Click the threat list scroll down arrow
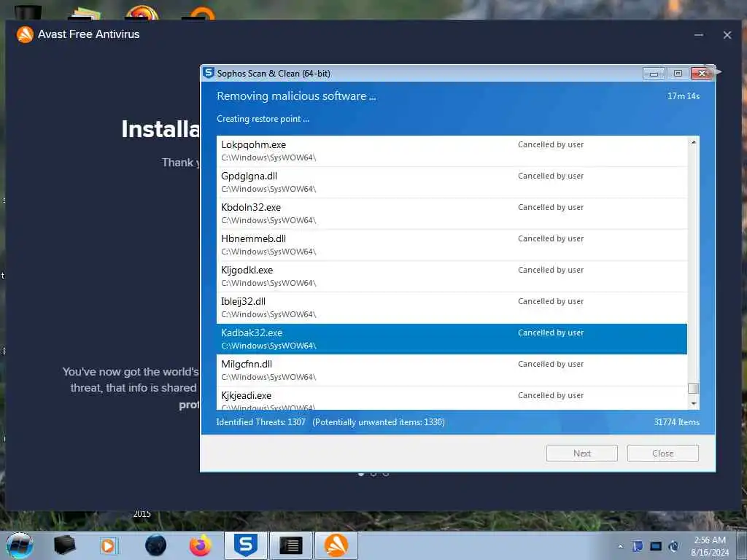This screenshot has width=747, height=560. click(694, 403)
